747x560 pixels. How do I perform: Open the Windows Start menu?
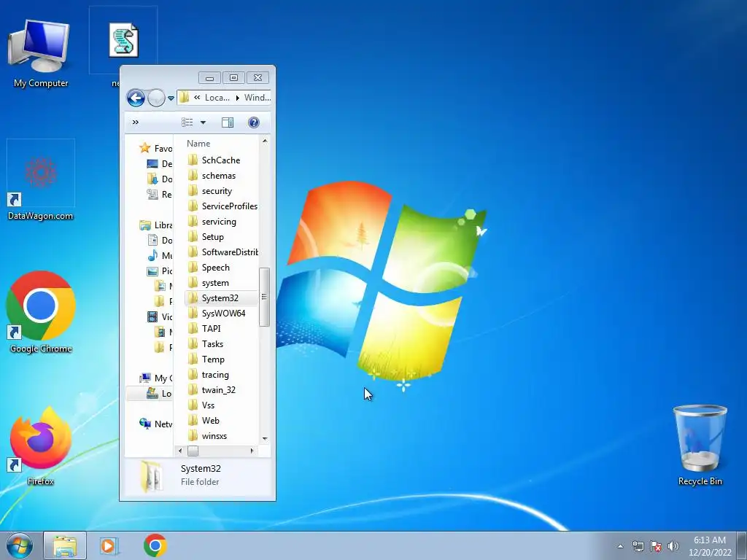pyautogui.click(x=20, y=545)
